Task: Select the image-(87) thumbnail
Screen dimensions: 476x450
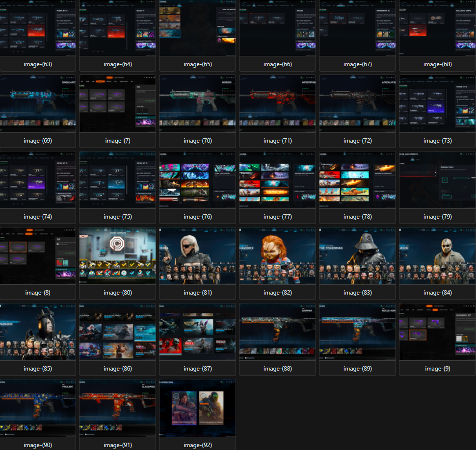Action: [x=198, y=332]
